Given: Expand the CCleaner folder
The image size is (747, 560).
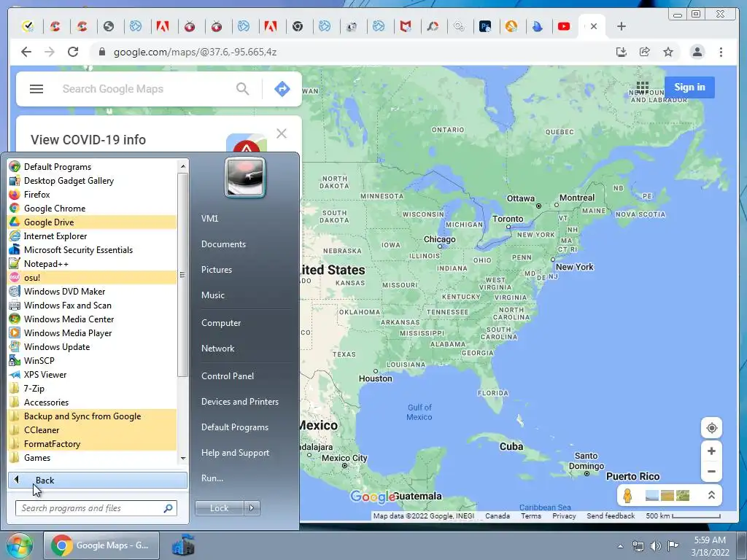Looking at the screenshot, I should click(x=42, y=429).
